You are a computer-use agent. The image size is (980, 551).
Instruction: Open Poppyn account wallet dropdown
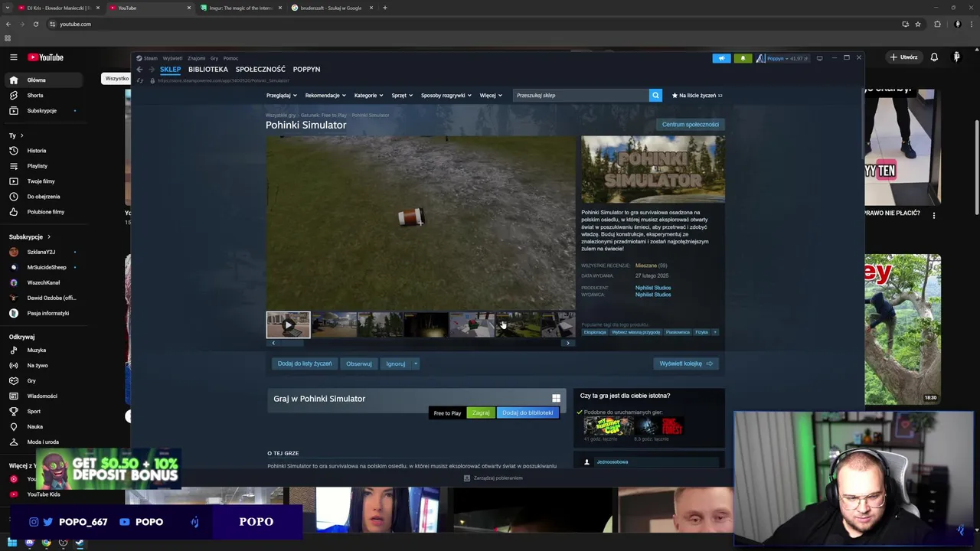(782, 58)
